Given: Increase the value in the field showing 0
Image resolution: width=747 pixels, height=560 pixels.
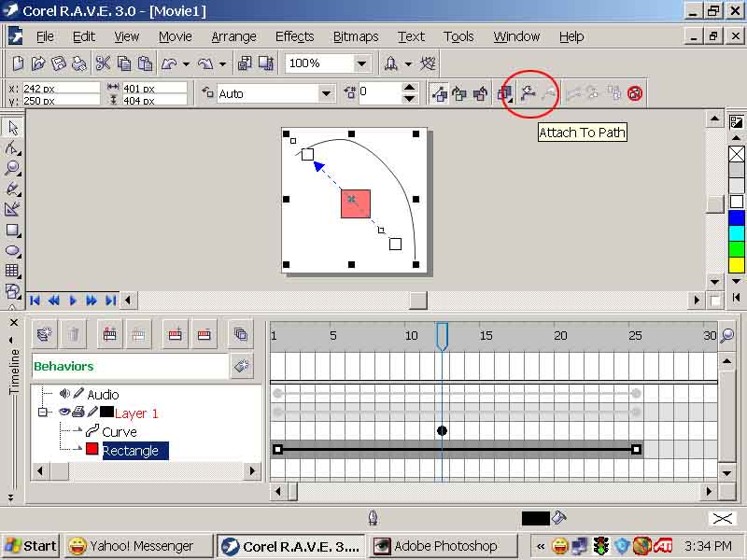Looking at the screenshot, I should click(x=409, y=88).
